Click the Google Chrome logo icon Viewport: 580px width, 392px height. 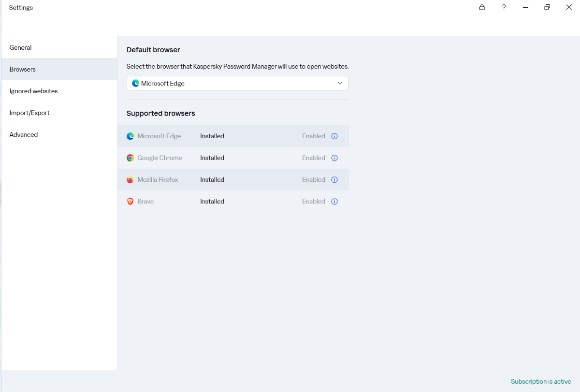pos(130,158)
